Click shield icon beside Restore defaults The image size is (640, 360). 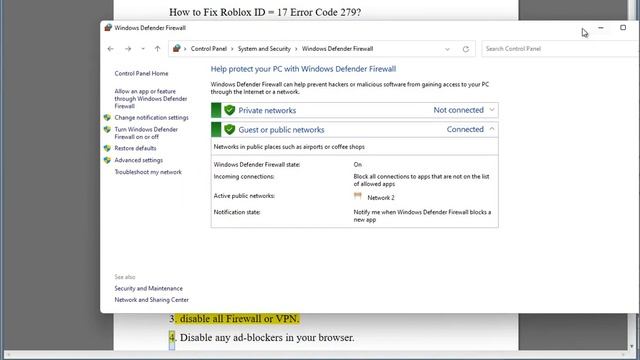107,148
